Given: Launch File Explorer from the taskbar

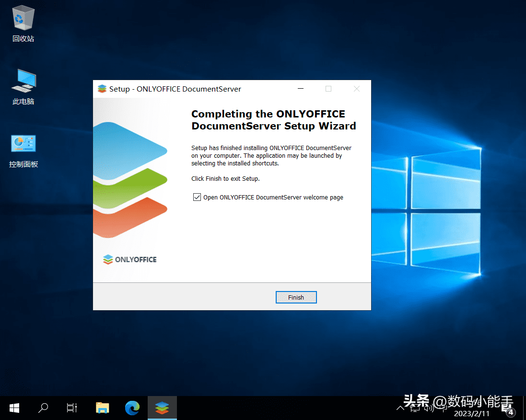Looking at the screenshot, I should coord(102,408).
